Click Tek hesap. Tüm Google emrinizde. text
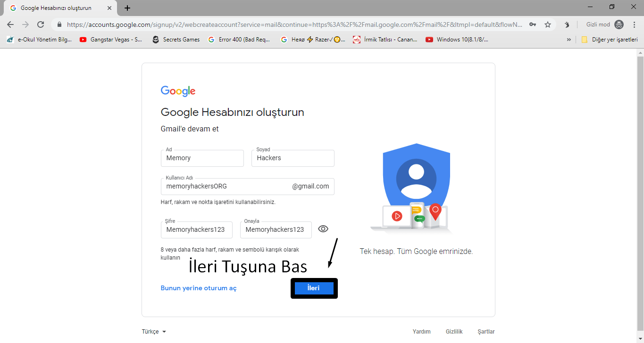 pyautogui.click(x=416, y=251)
